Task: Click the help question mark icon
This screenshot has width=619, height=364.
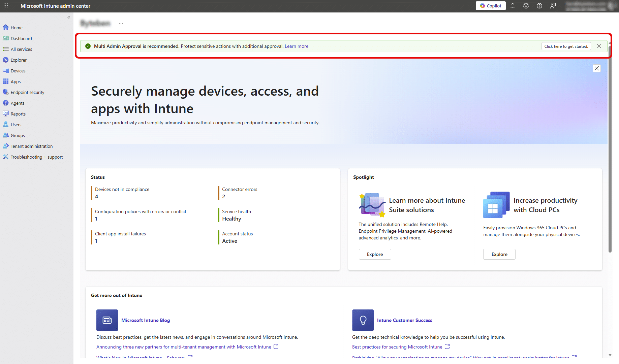Action: pos(539,6)
